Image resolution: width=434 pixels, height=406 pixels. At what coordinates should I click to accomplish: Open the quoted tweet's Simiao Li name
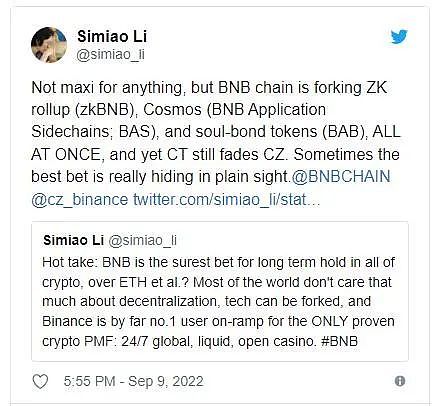(74, 240)
